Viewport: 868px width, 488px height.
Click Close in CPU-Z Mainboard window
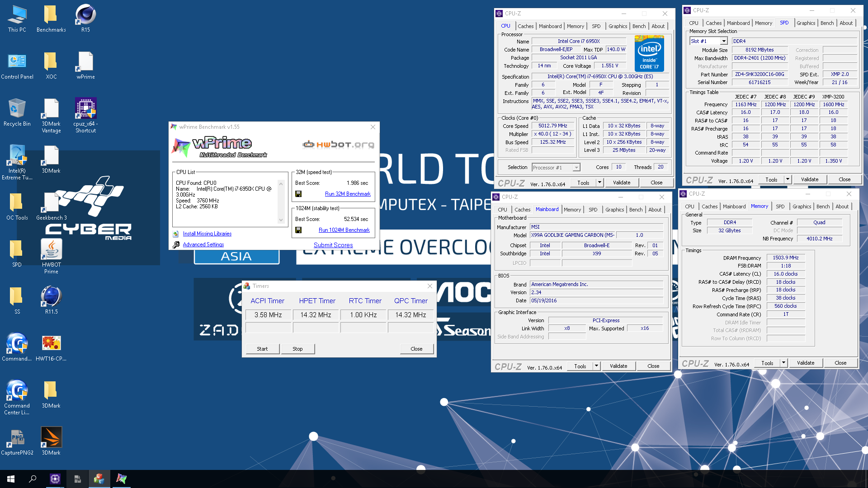coord(653,366)
